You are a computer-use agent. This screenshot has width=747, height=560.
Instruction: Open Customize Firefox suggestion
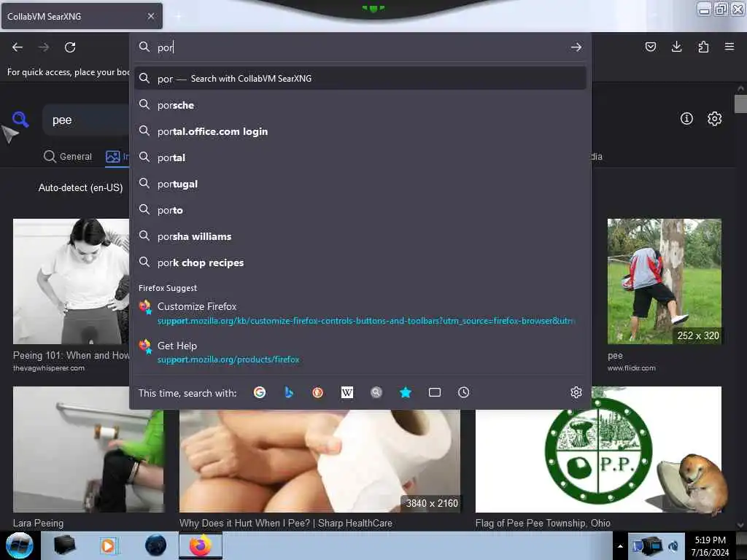[x=360, y=313]
